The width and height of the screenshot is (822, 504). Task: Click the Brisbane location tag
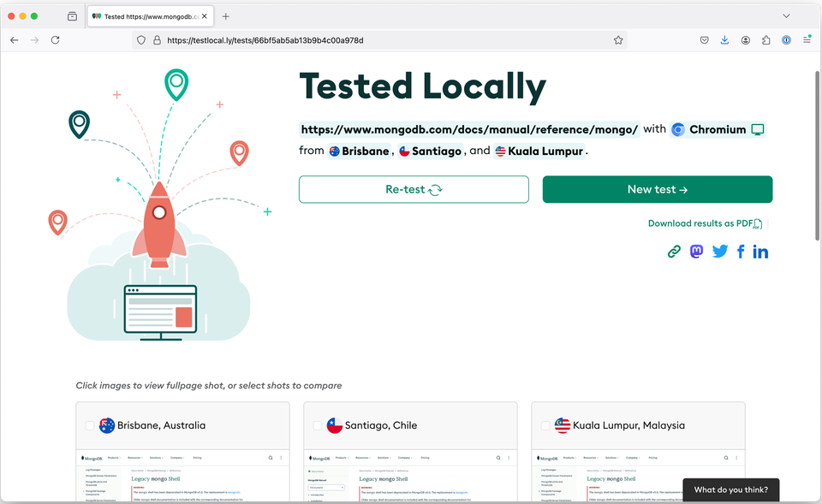point(360,151)
